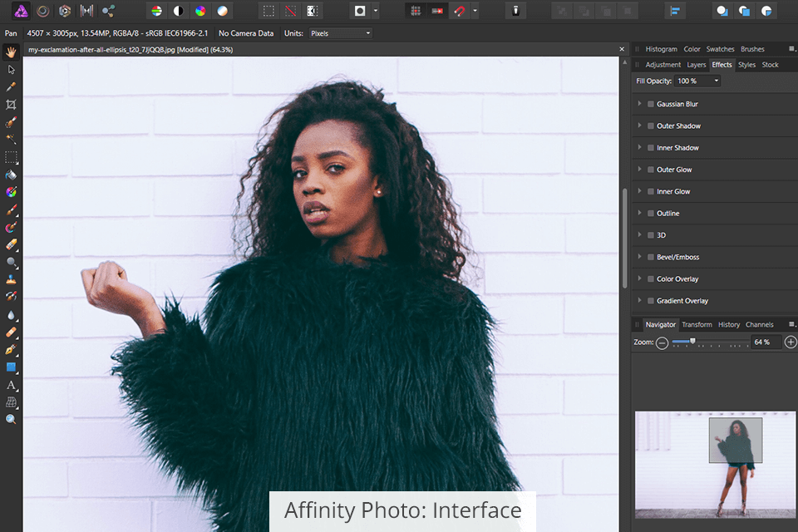Apply Auto White Balance from toolbar

pyautogui.click(x=222, y=11)
